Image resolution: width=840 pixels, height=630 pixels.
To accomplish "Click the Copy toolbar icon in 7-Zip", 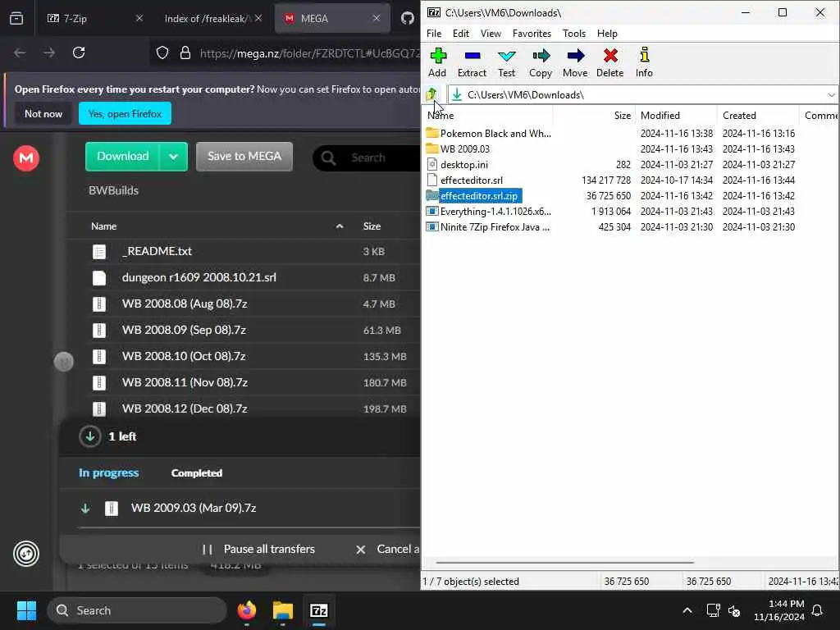I will tap(541, 62).
